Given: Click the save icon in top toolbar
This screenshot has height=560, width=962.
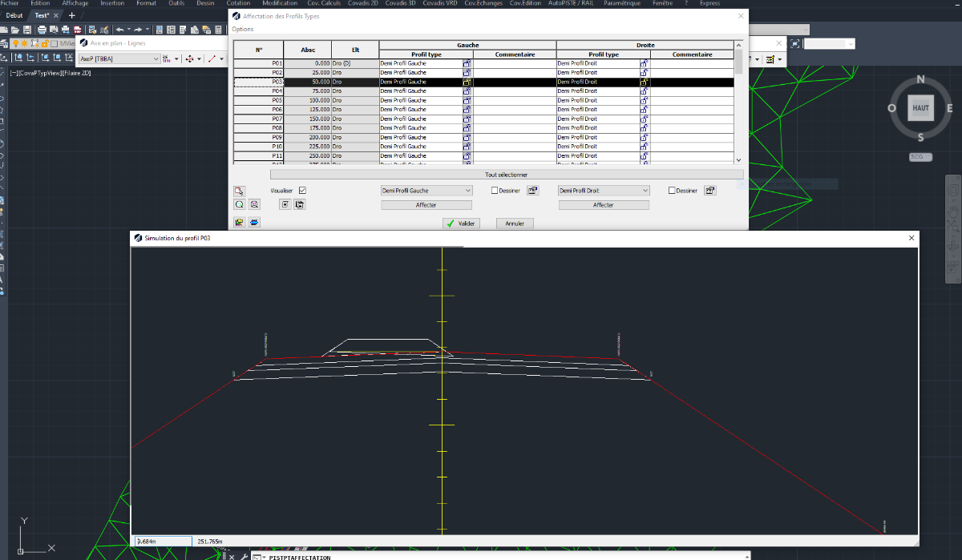Looking at the screenshot, I should click(x=26, y=30).
